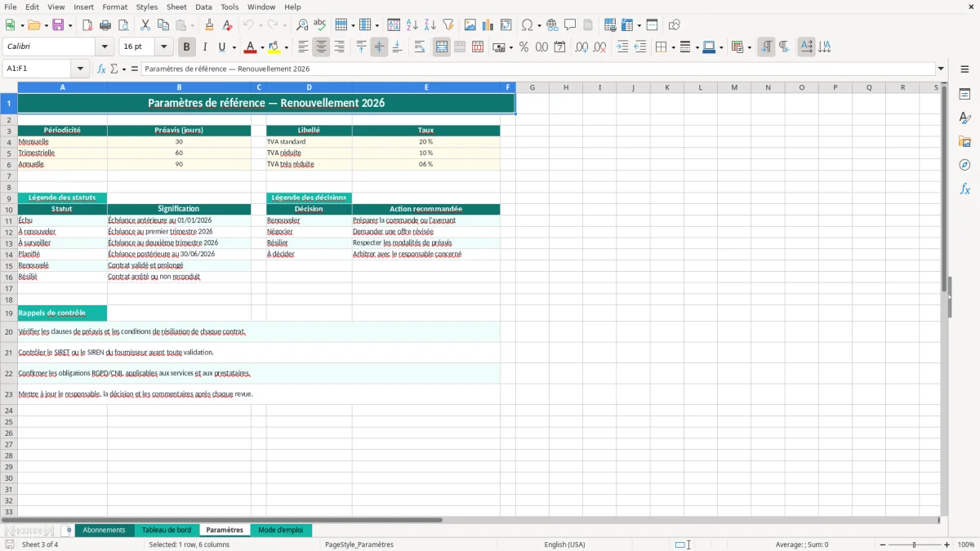Apply the yellow background color
Screen dimensions: 980x551
[x=274, y=47]
